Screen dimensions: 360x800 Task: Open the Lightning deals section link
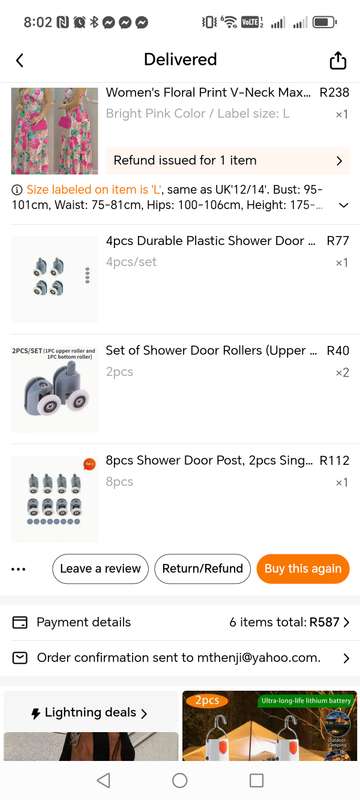89,713
